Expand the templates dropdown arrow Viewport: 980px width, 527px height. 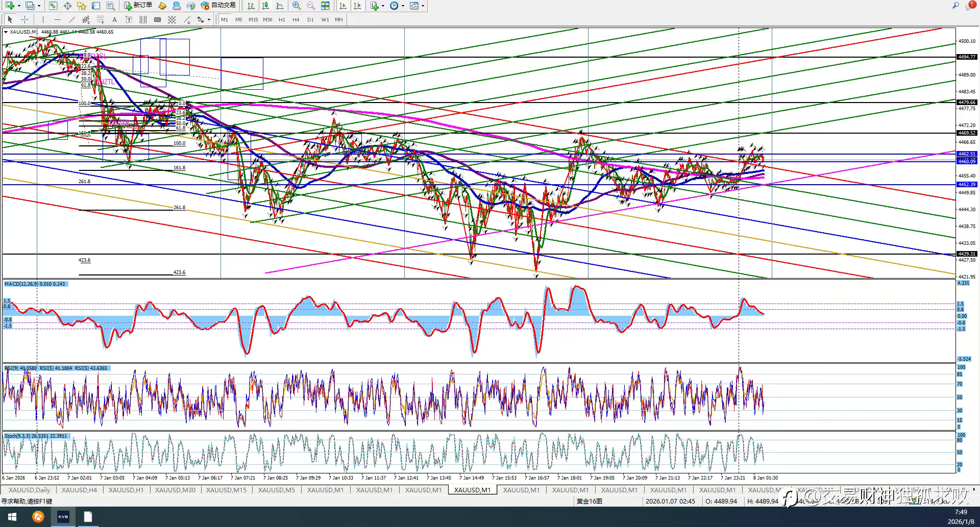tap(423, 6)
